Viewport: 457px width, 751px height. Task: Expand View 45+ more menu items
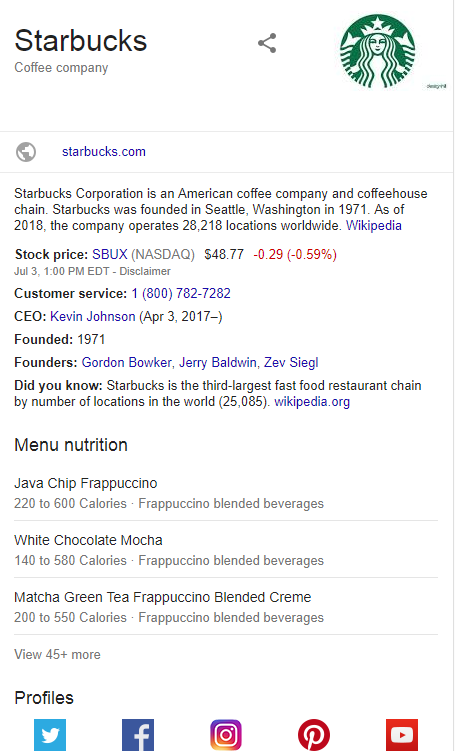coord(57,654)
